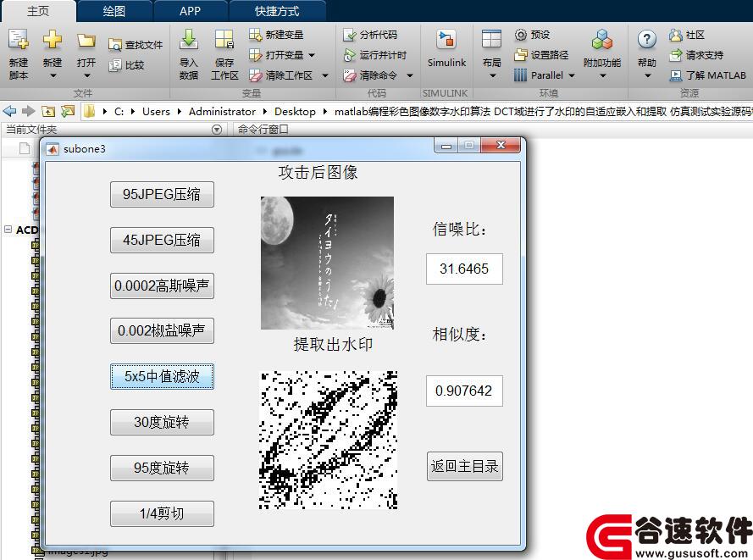Click the 清除工作区 (Clear Workspace) icon
Screen dimensions: 753x560
255,75
